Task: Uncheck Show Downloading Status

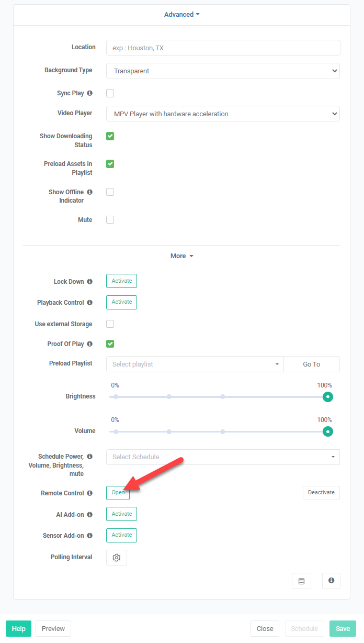Action: pyautogui.click(x=110, y=136)
